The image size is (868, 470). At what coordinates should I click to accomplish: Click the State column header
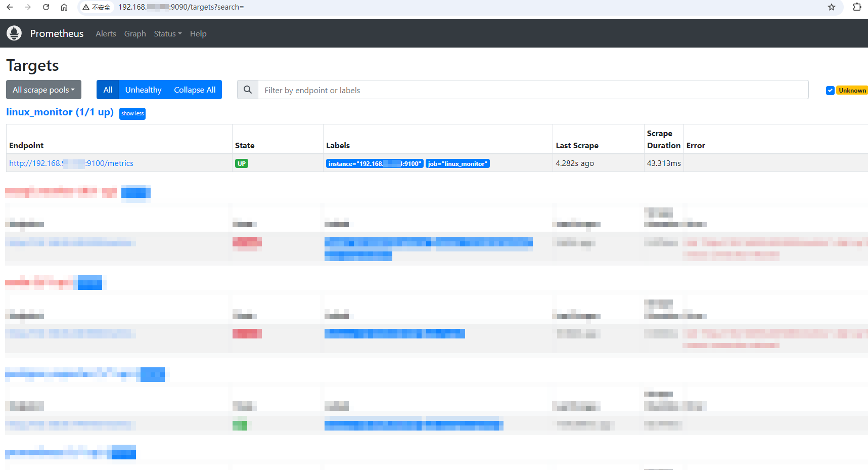tap(245, 145)
